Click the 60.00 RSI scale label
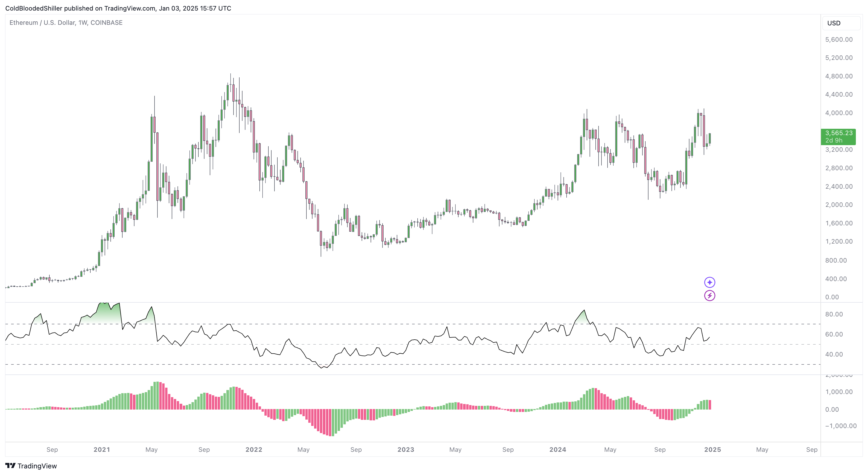The width and height of the screenshot is (868, 475). point(834,334)
